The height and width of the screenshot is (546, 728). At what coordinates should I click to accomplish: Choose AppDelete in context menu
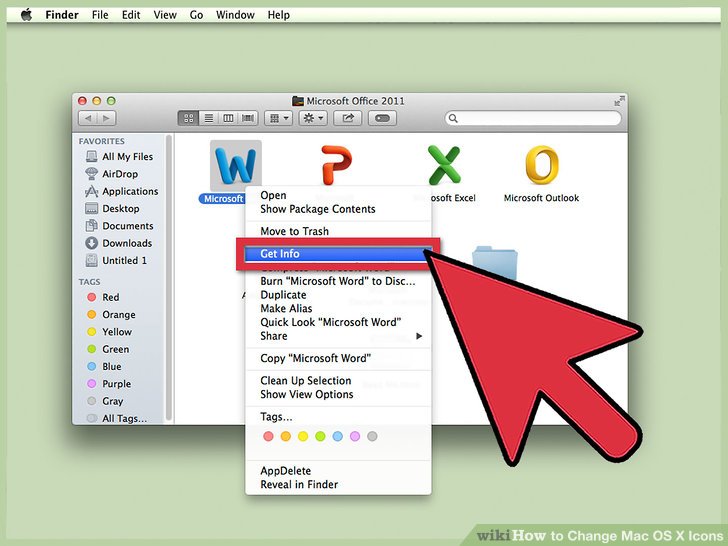[338, 471]
